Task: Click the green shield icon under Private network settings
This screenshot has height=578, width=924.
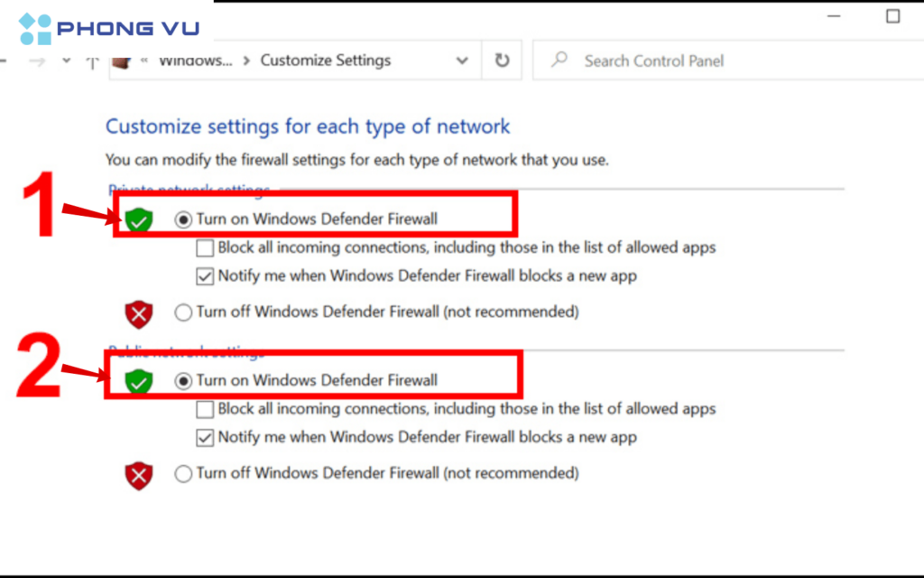Action: click(138, 219)
